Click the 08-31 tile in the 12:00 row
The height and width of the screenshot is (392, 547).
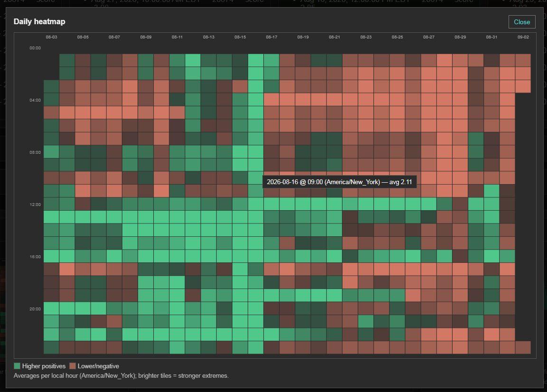[491, 204]
